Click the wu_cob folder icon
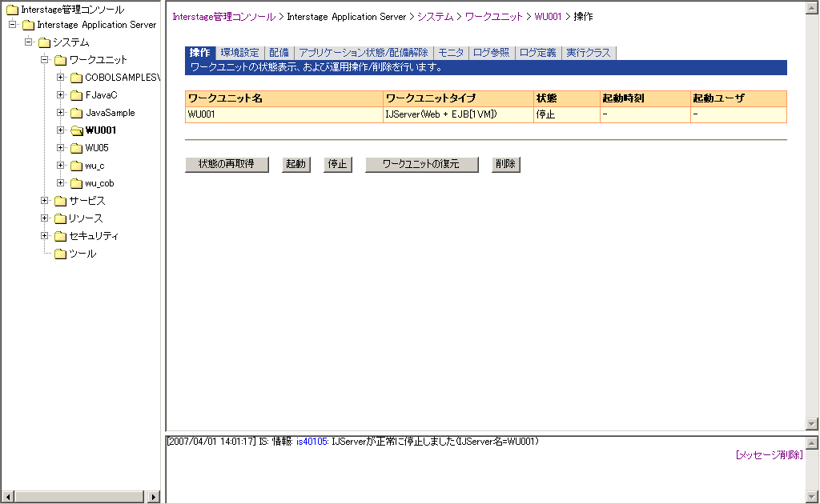820x504 pixels. point(76,183)
